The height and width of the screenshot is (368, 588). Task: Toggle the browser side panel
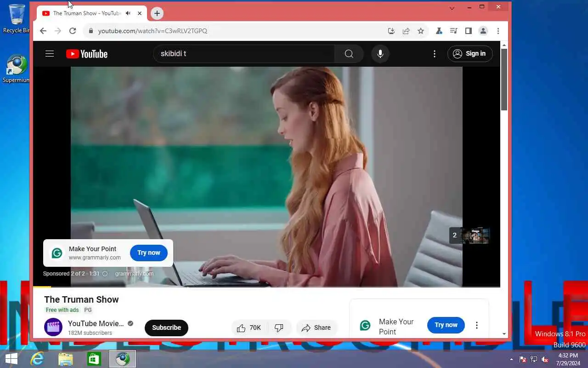(468, 31)
